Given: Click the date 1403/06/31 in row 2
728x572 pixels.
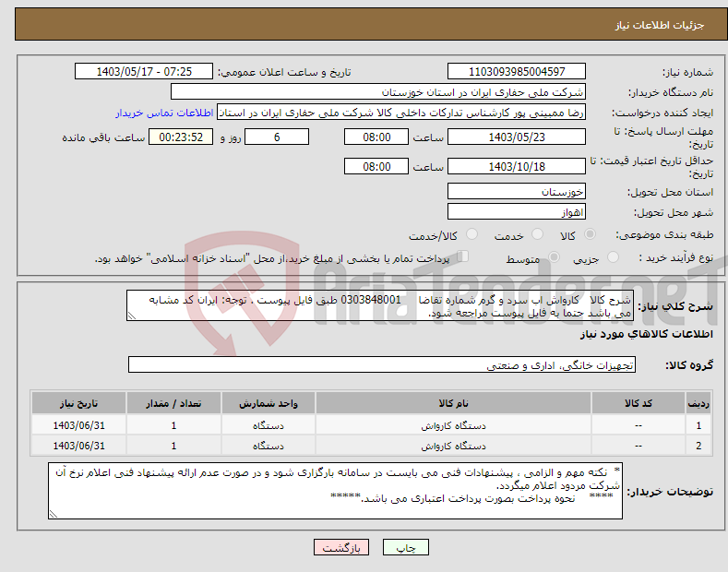Looking at the screenshot, I should (x=79, y=446).
